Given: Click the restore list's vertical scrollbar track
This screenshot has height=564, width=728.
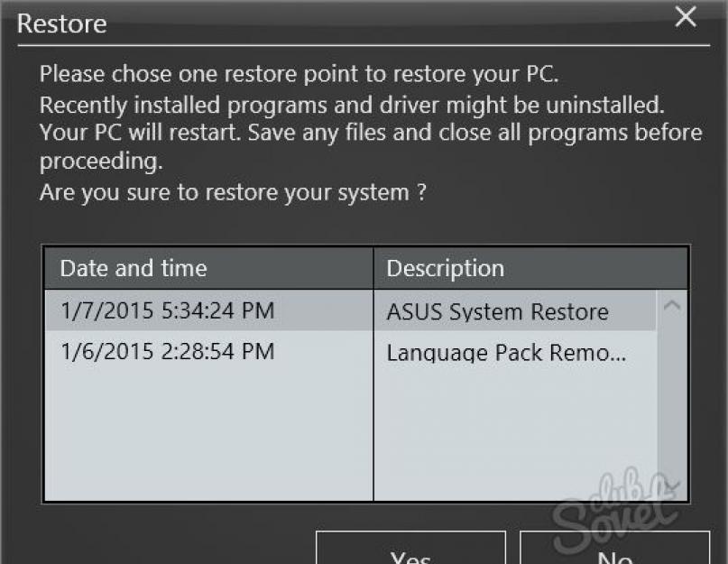Looking at the screenshot, I should [x=671, y=397].
